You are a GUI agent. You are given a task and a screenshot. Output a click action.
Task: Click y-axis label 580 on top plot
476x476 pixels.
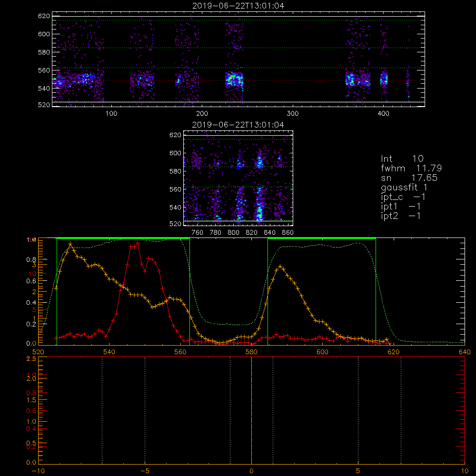click(44, 52)
